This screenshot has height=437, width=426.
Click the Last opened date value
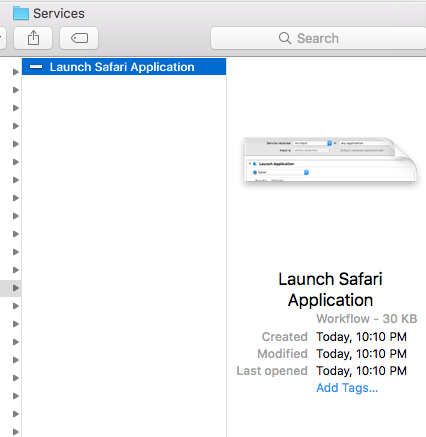[361, 371]
